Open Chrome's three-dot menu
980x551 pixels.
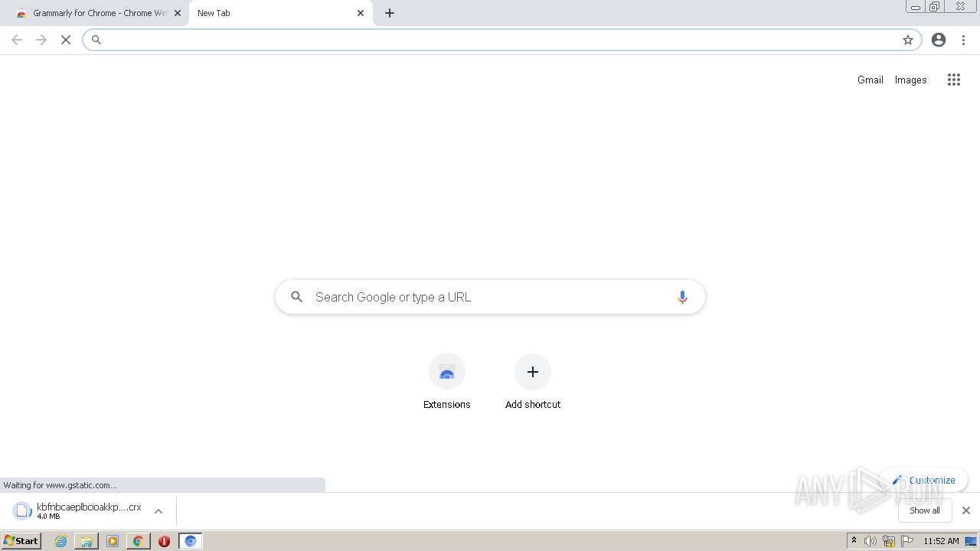click(963, 40)
